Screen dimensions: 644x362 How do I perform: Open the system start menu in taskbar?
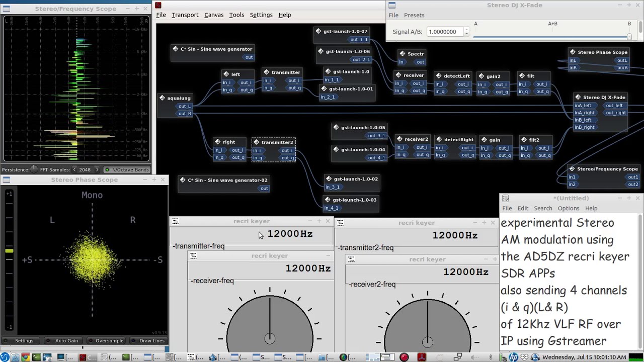[5, 357]
